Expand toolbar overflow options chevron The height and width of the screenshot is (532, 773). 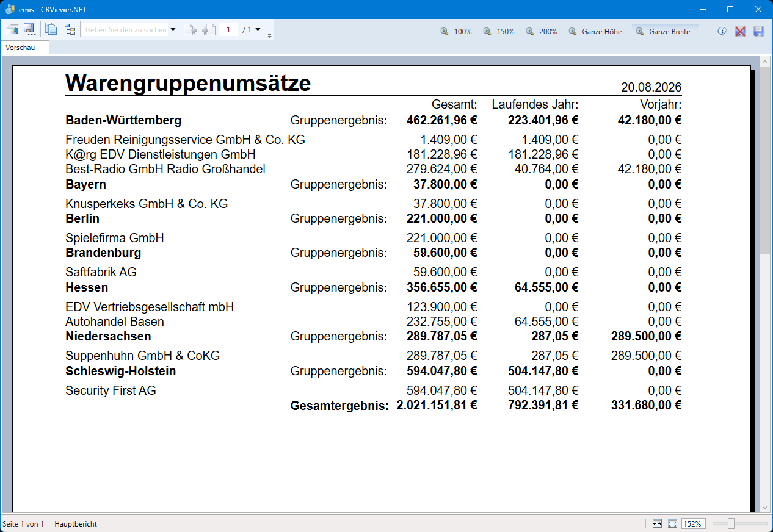click(269, 35)
